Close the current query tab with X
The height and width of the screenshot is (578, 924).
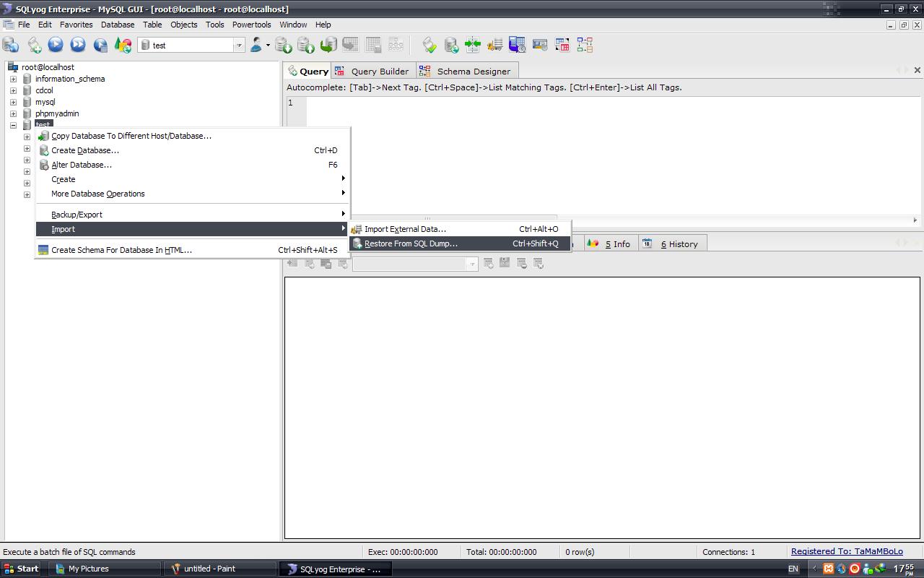coord(917,70)
